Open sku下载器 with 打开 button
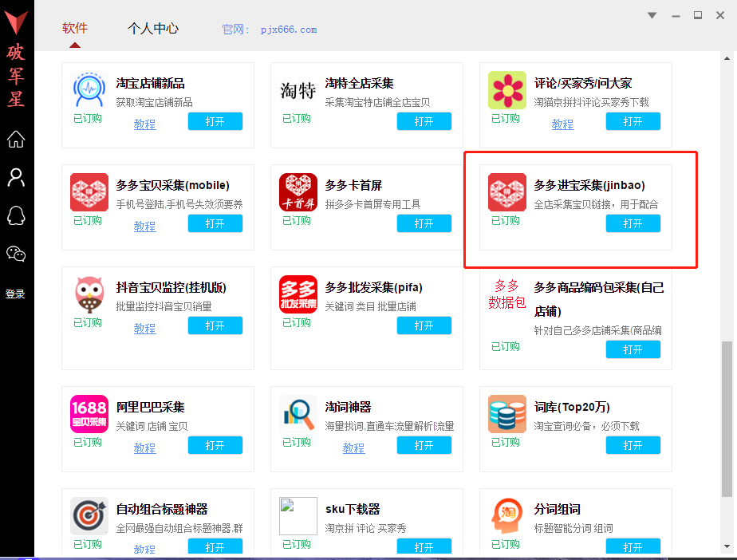 tap(424, 546)
